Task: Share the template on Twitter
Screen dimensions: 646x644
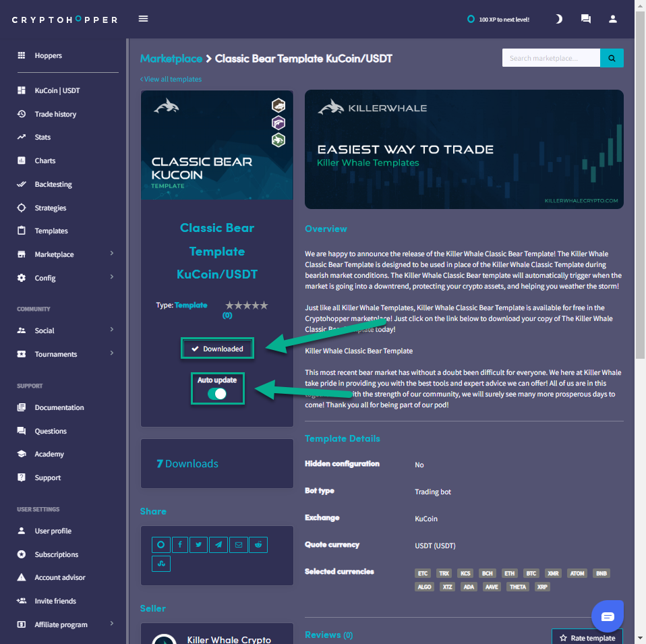Action: pos(199,544)
